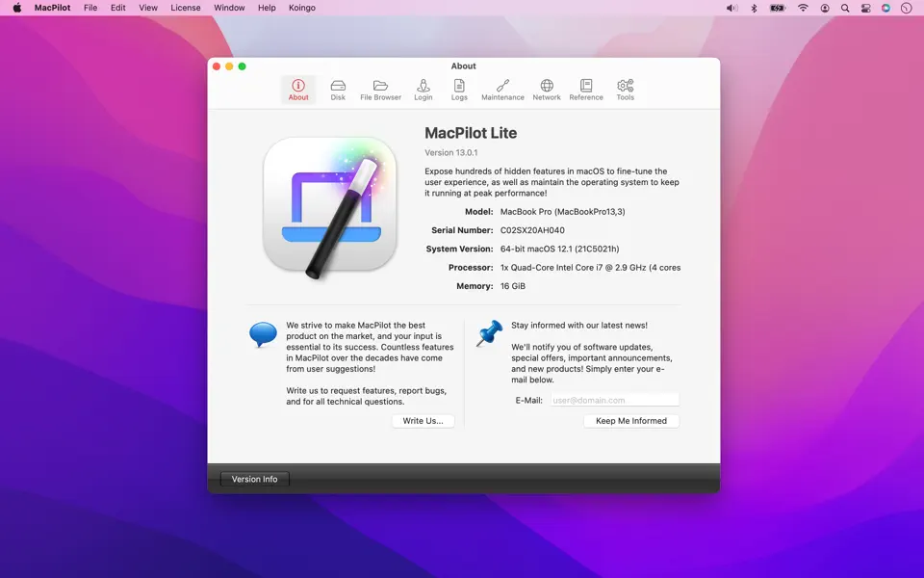The width and height of the screenshot is (924, 578).
Task: Open the Reference section icon
Action: click(586, 89)
